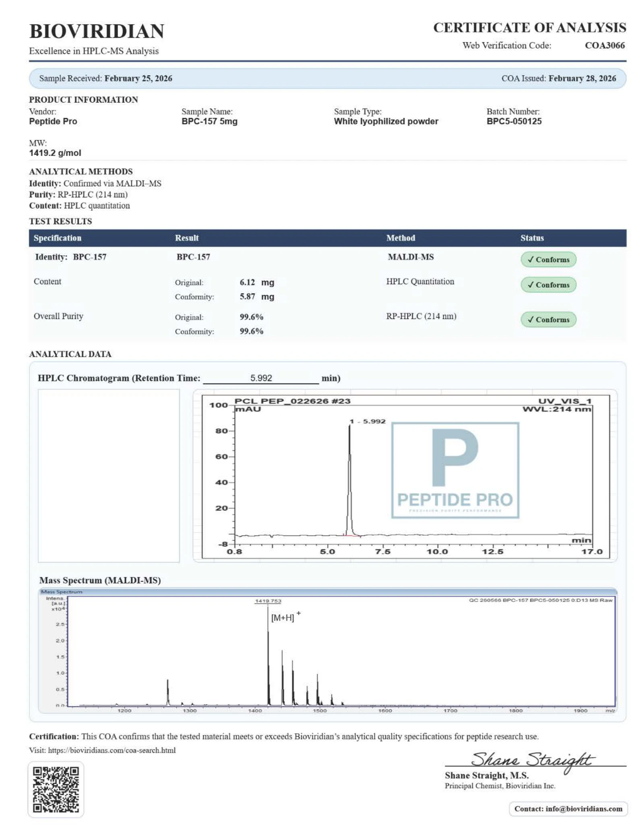Click the Specification column header
The width and height of the screenshot is (644, 834).
tap(58, 238)
